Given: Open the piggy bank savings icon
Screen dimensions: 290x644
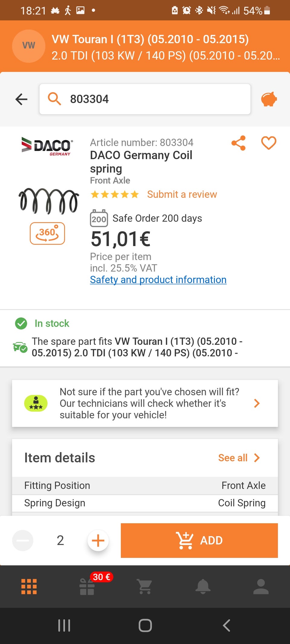Looking at the screenshot, I should point(269,99).
